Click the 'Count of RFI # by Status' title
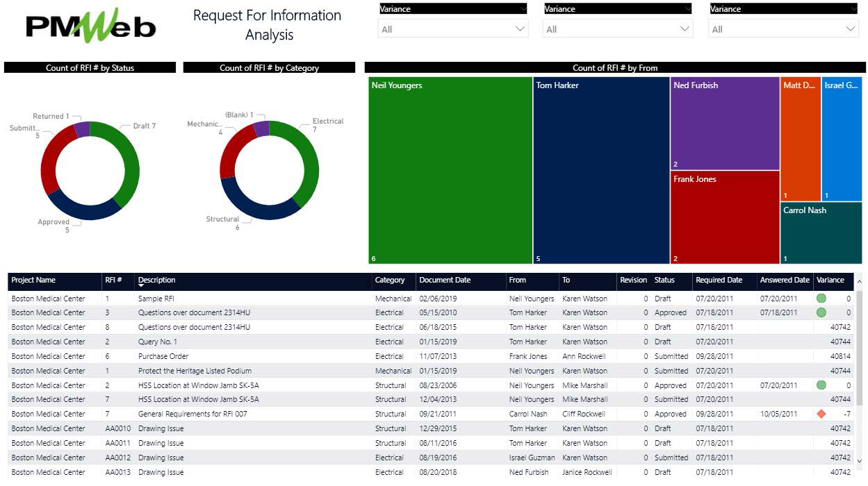The image size is (868, 486). click(90, 68)
